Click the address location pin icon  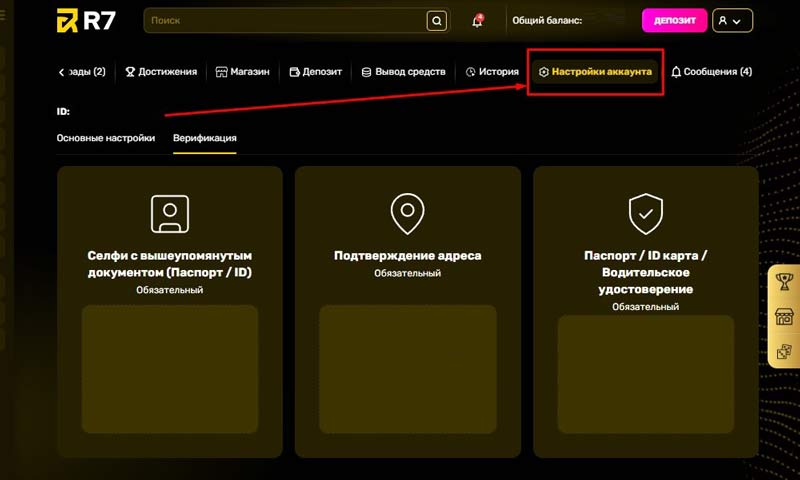pyautogui.click(x=407, y=212)
